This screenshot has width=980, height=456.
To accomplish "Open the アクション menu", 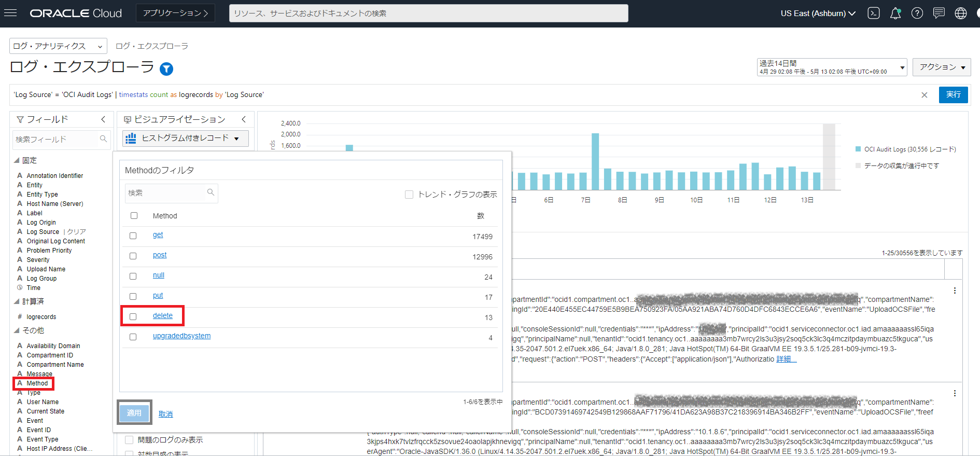I will coord(941,67).
